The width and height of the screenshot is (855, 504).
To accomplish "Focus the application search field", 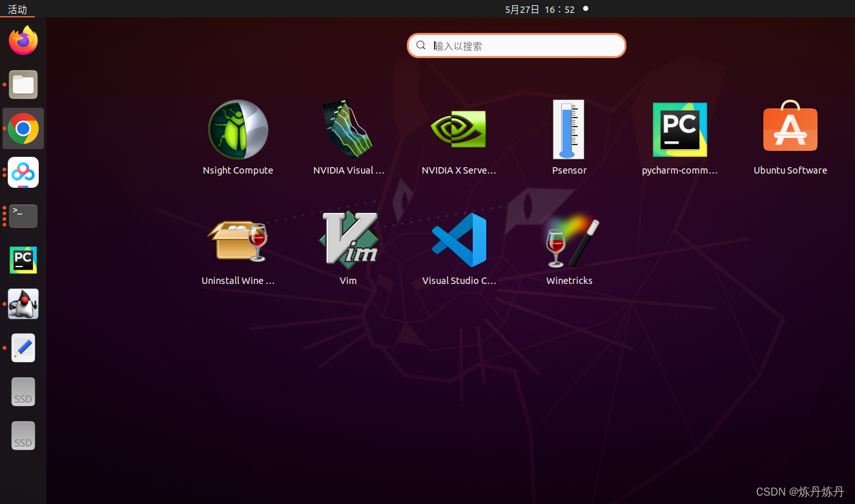I will click(x=517, y=45).
